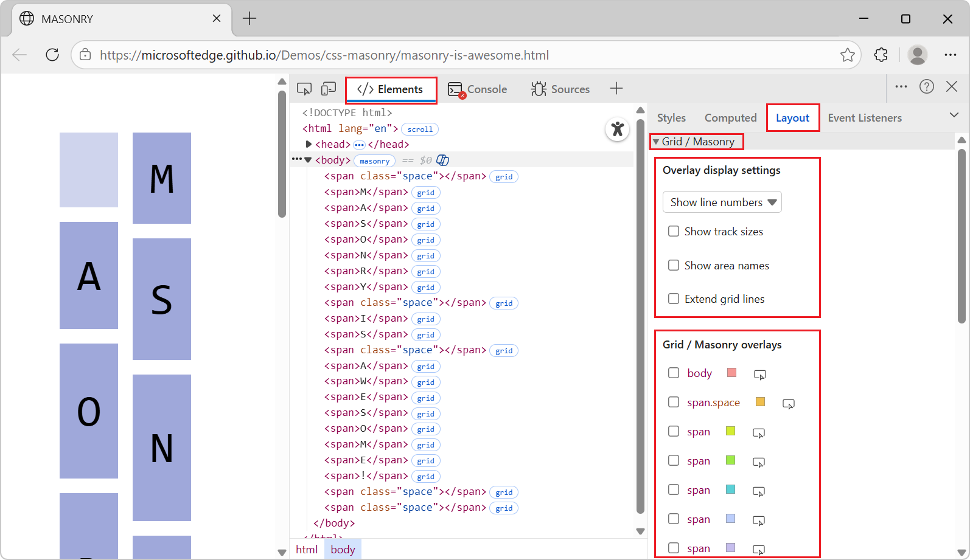Check the span overlay with light blue swatch
Image resolution: width=970 pixels, height=560 pixels.
click(674, 519)
